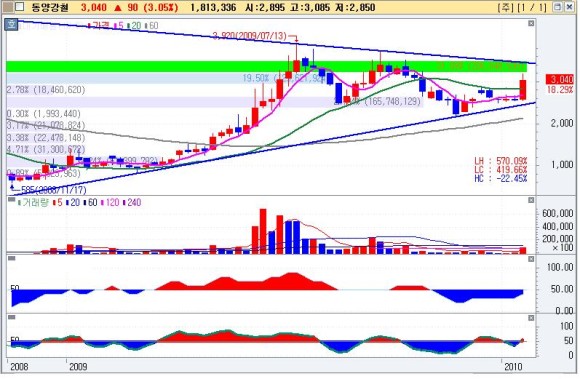The image size is (580, 379).
Task: Close the 거래량 volume panel with its X icon
Action: tap(531, 200)
